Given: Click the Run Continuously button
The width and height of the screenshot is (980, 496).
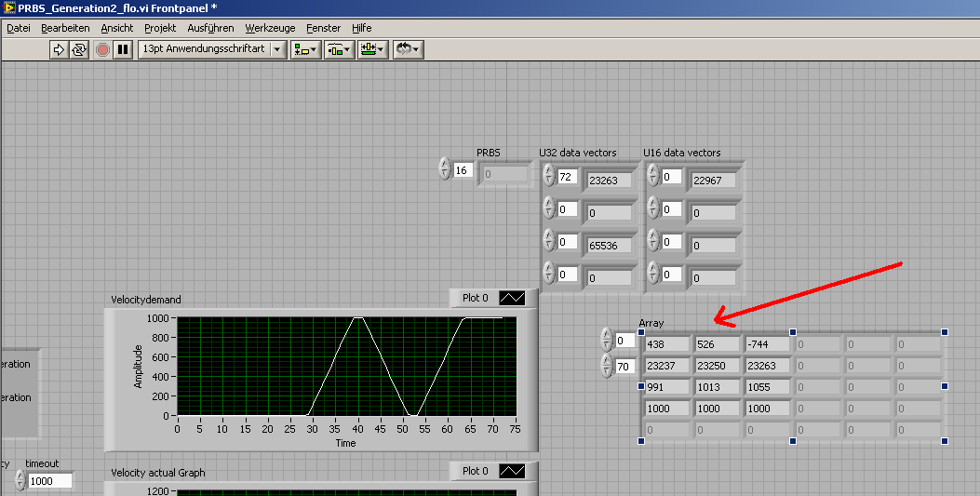Looking at the screenshot, I should click(x=79, y=49).
